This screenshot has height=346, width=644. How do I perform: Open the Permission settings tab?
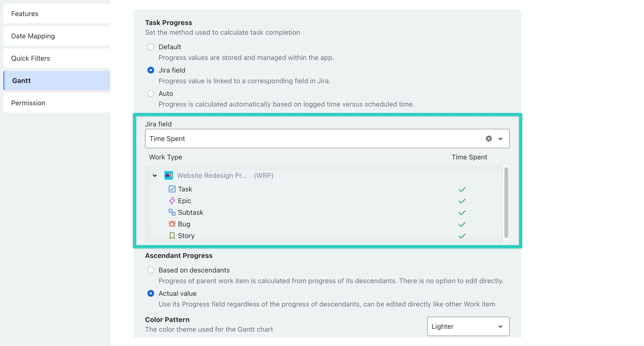coord(57,103)
